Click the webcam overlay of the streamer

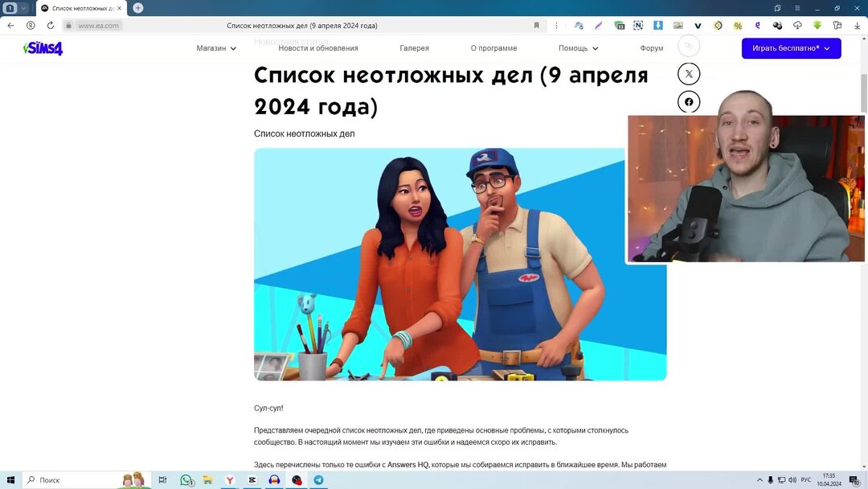[745, 188]
